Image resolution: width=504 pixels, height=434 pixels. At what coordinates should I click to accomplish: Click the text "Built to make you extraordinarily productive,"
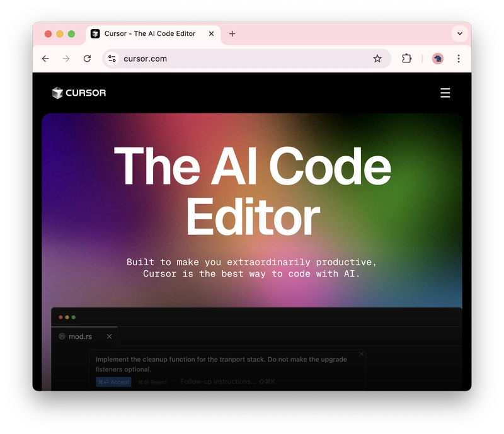coord(251,262)
